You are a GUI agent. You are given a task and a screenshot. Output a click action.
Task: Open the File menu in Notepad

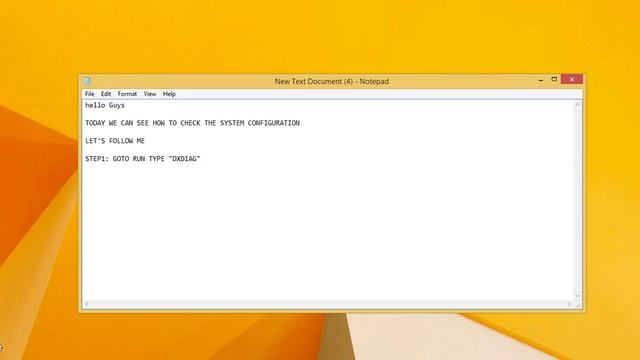click(89, 94)
